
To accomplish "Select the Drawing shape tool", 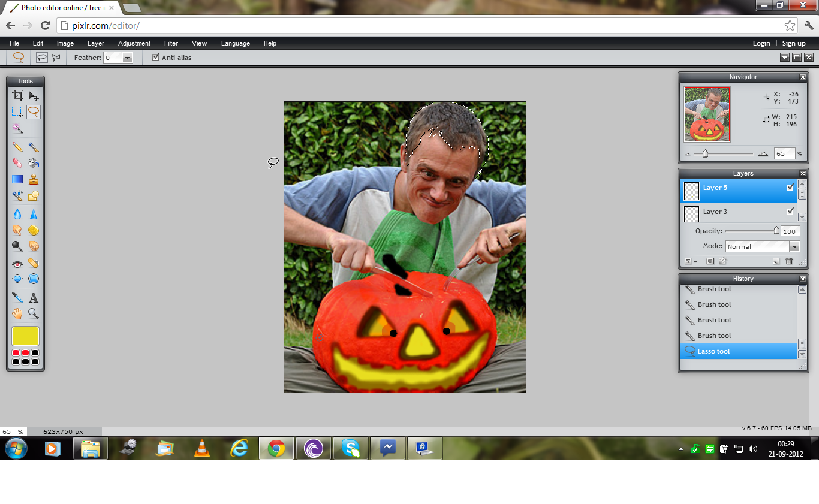I will click(x=34, y=195).
